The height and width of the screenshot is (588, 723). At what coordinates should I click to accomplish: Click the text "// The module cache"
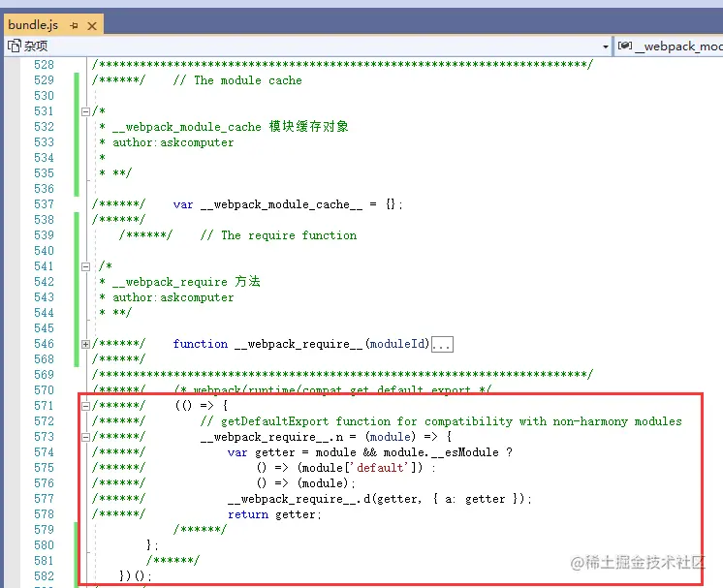237,80
